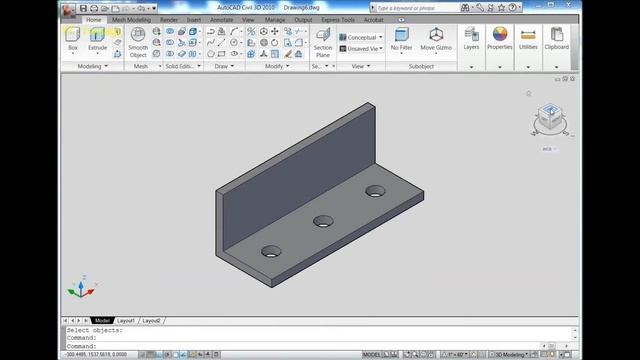Click the Save icon in quick access toolbar
This screenshot has height=360, width=640.
coord(83,8)
